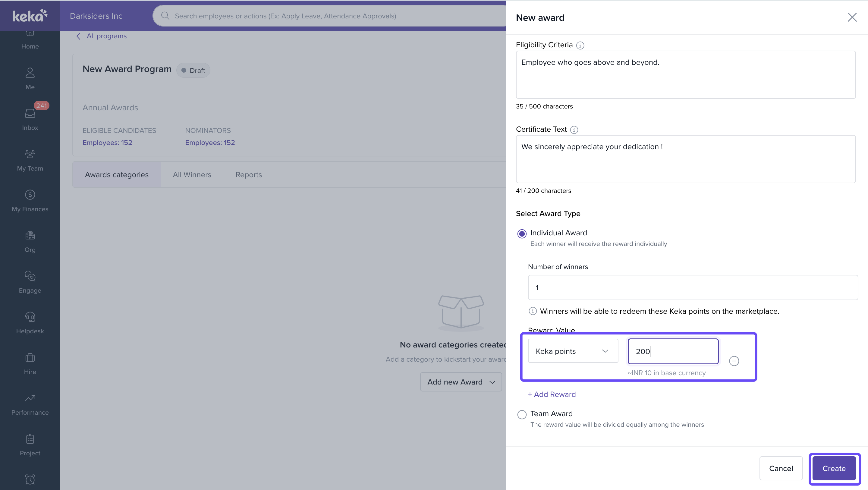Screen dimensions: 868x490
Task: Expand the Keka points reward type dropdown
Action: 573,351
